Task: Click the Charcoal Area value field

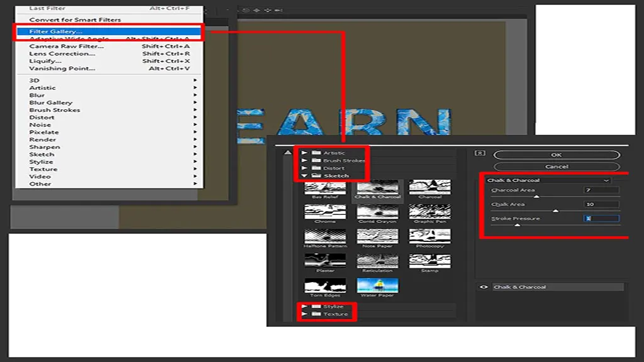Action: coord(602,190)
